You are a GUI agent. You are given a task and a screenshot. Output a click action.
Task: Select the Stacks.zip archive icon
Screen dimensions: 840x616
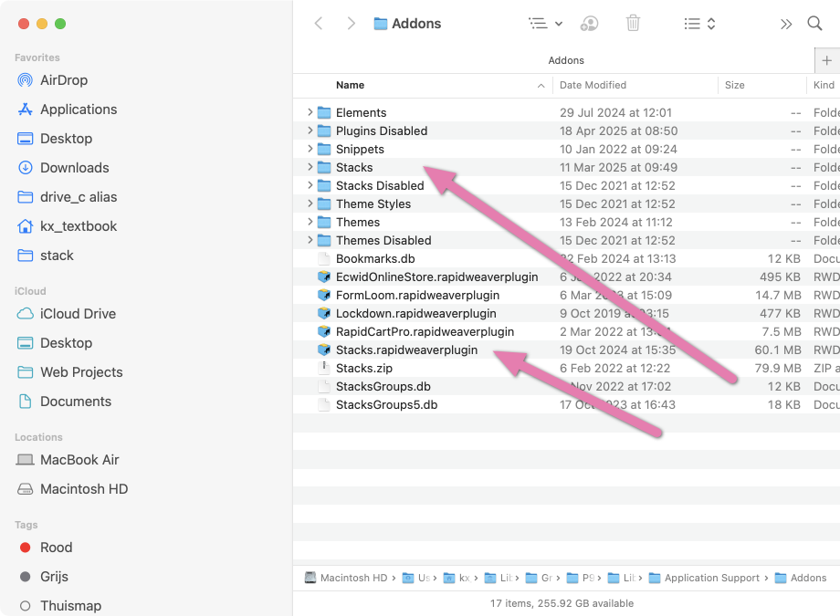click(x=324, y=368)
